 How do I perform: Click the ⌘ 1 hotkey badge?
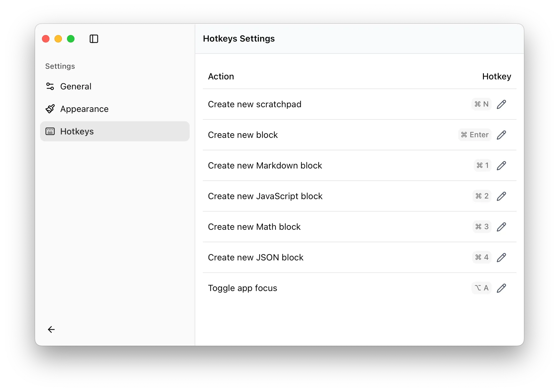pyautogui.click(x=482, y=165)
